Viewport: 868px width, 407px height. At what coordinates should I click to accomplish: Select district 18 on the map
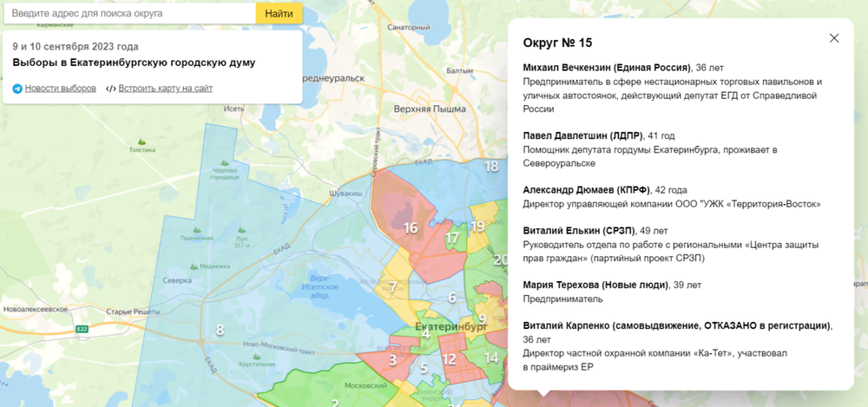click(x=491, y=166)
